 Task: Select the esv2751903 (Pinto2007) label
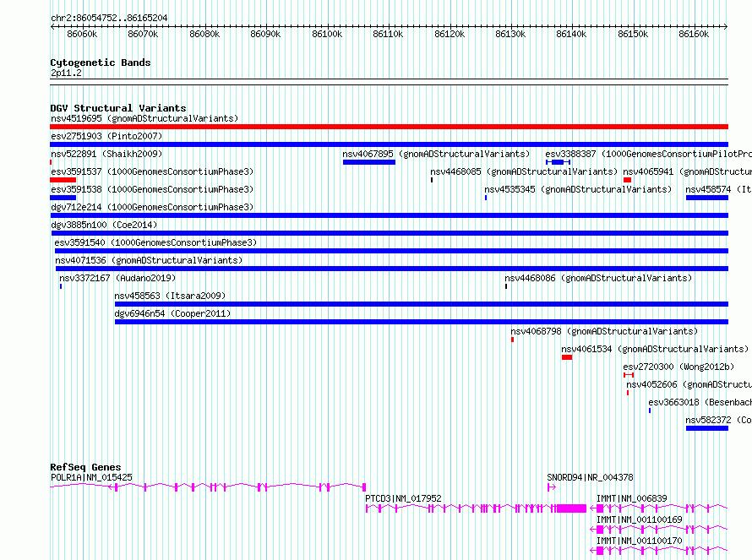[106, 136]
